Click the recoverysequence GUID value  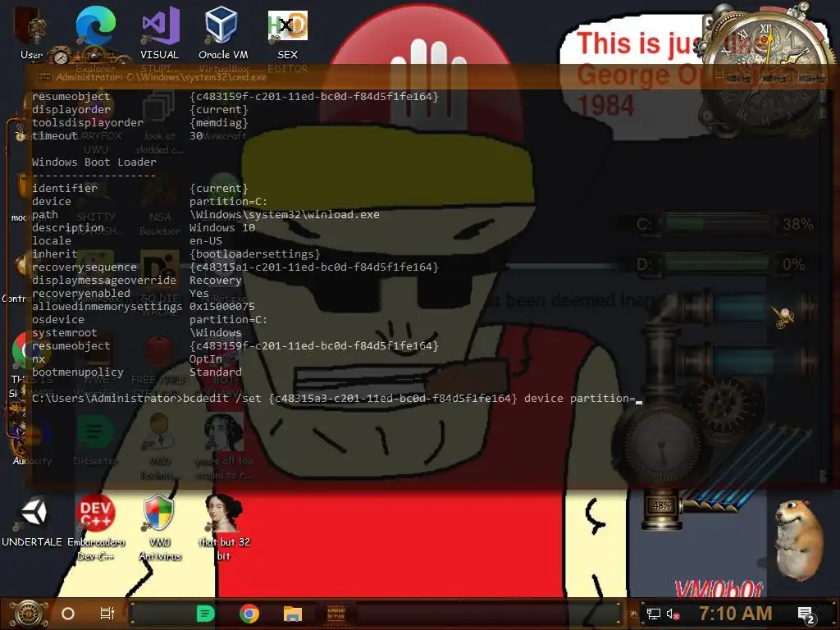coord(314,267)
